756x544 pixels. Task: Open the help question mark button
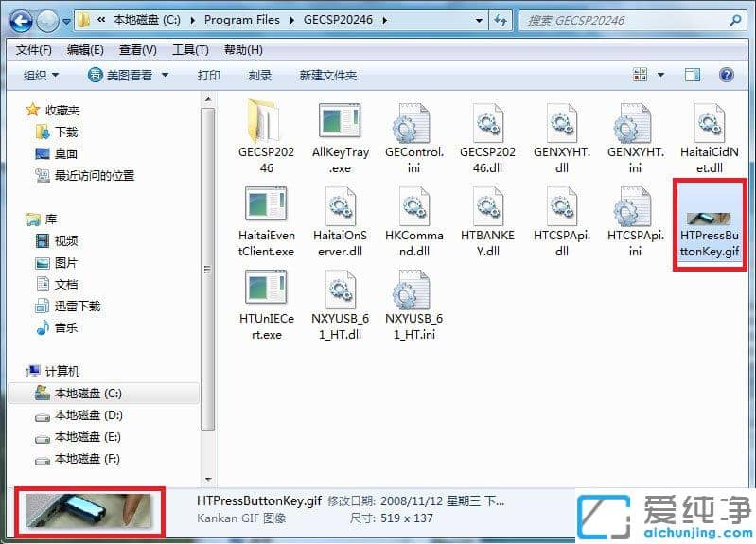pyautogui.click(x=727, y=75)
